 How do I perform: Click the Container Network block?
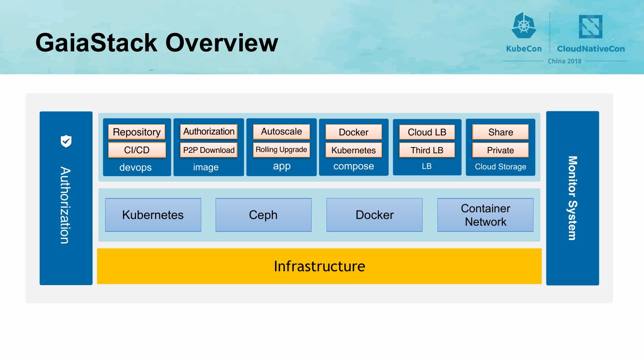[x=485, y=215]
